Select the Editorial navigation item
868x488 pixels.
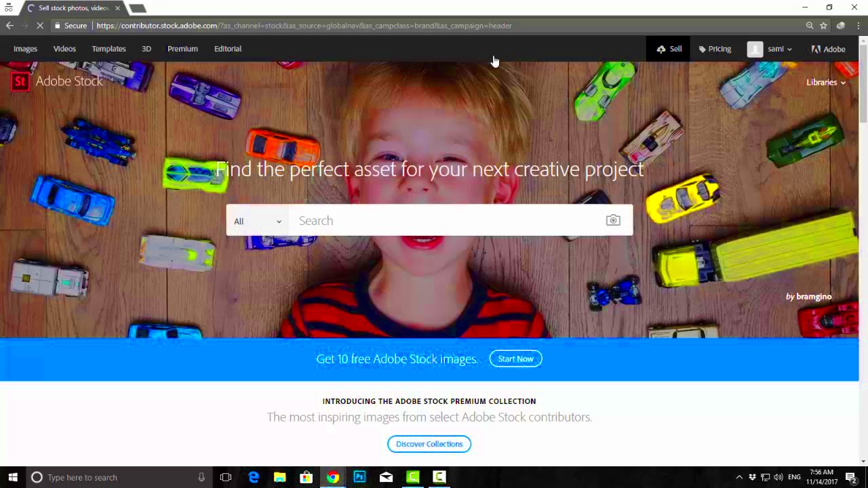coord(227,48)
